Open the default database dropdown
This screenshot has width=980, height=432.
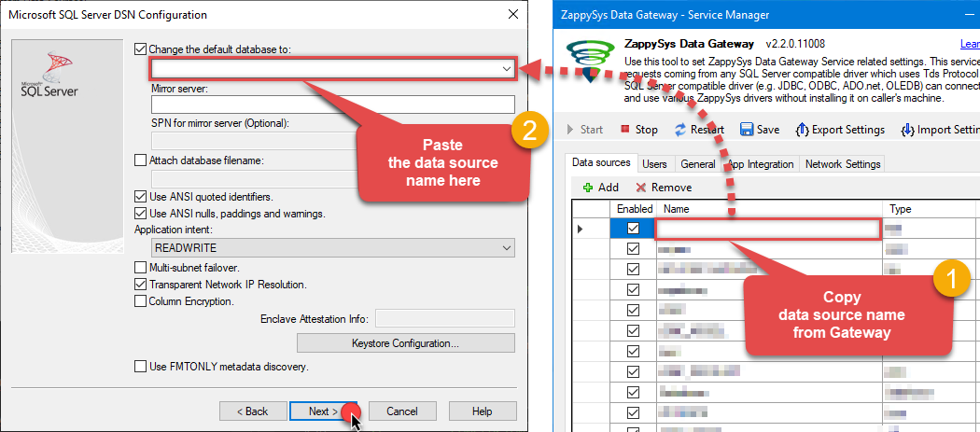(507, 69)
